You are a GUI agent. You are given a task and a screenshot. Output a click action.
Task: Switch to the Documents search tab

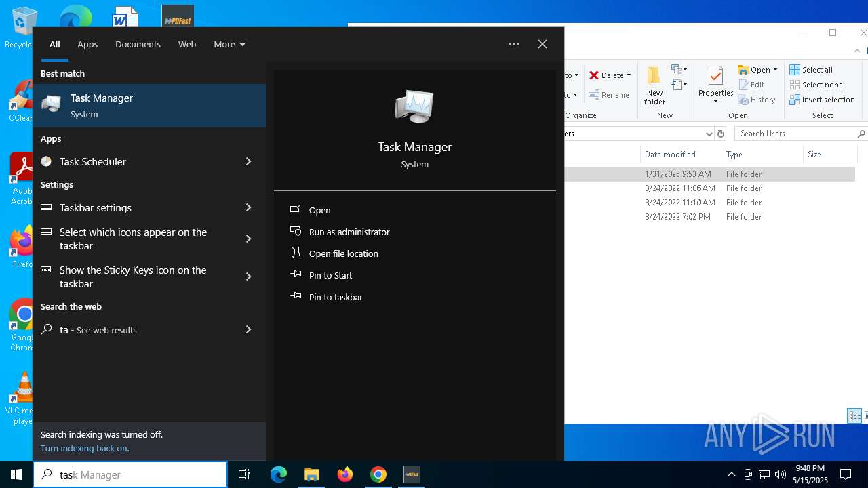coord(138,44)
